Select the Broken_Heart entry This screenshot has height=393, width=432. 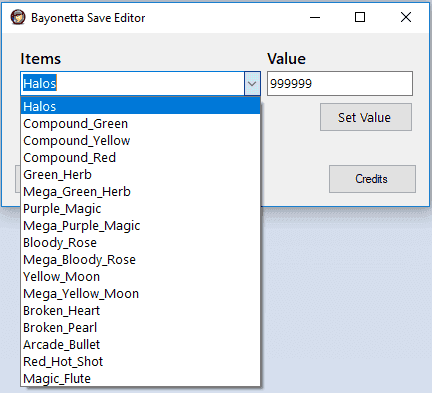(140, 310)
